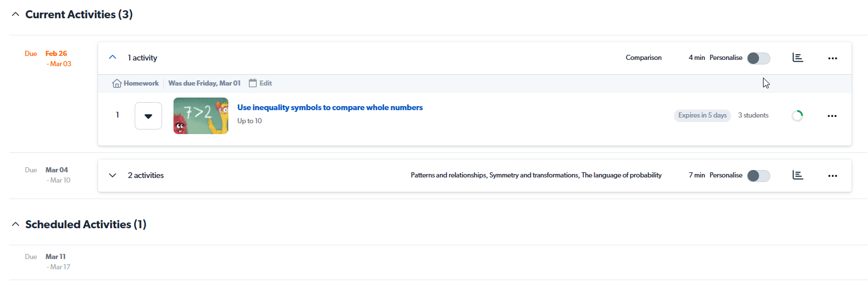Click the 3 students label
The width and height of the screenshot is (868, 283).
pyautogui.click(x=753, y=115)
